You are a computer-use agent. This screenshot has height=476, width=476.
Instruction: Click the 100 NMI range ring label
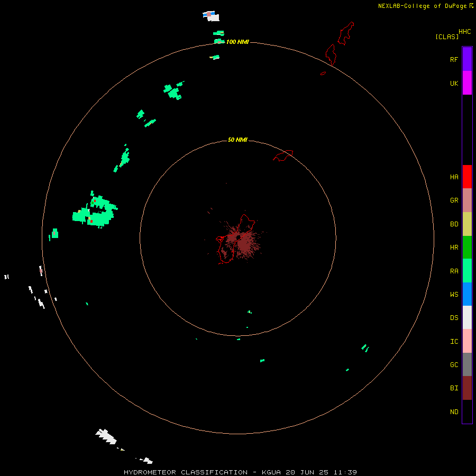click(x=237, y=42)
